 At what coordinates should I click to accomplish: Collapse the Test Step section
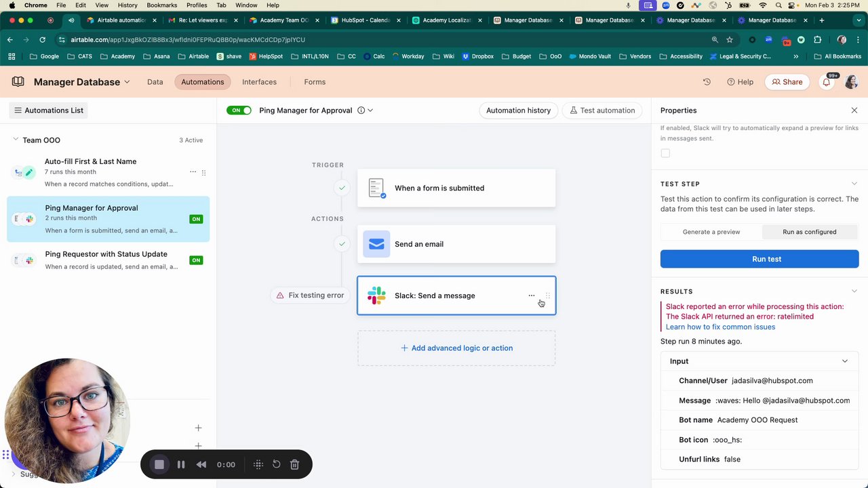(x=854, y=184)
